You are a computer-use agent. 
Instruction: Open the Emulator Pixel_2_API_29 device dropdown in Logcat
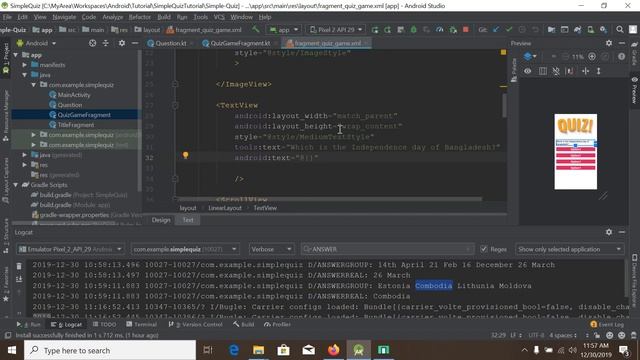[x=70, y=249]
